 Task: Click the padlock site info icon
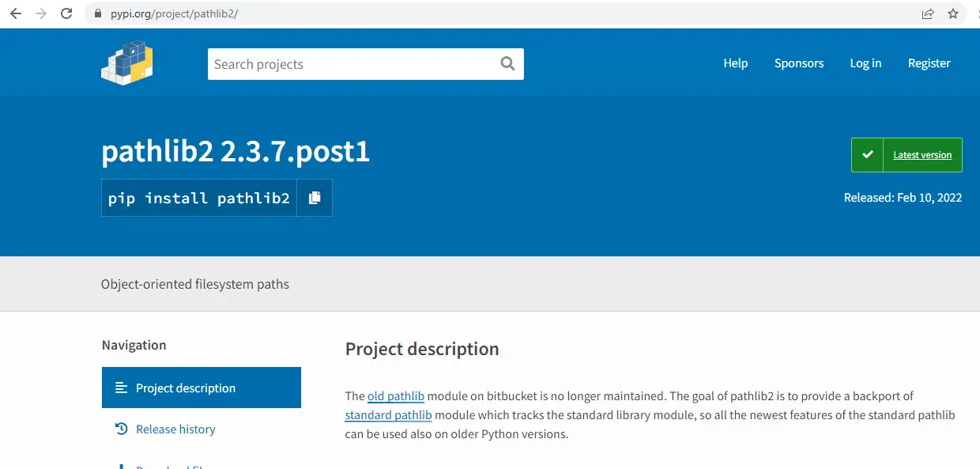click(99, 13)
